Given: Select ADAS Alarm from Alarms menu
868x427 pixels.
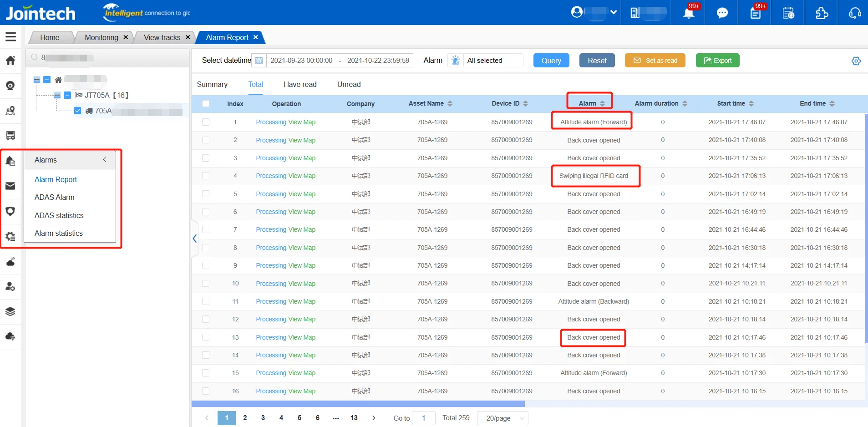Looking at the screenshot, I should tap(55, 197).
